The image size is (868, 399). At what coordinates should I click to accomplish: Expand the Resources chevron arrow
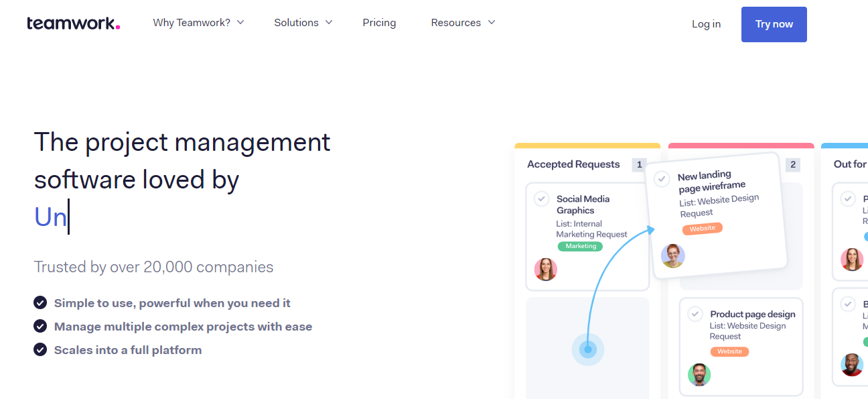(x=492, y=22)
